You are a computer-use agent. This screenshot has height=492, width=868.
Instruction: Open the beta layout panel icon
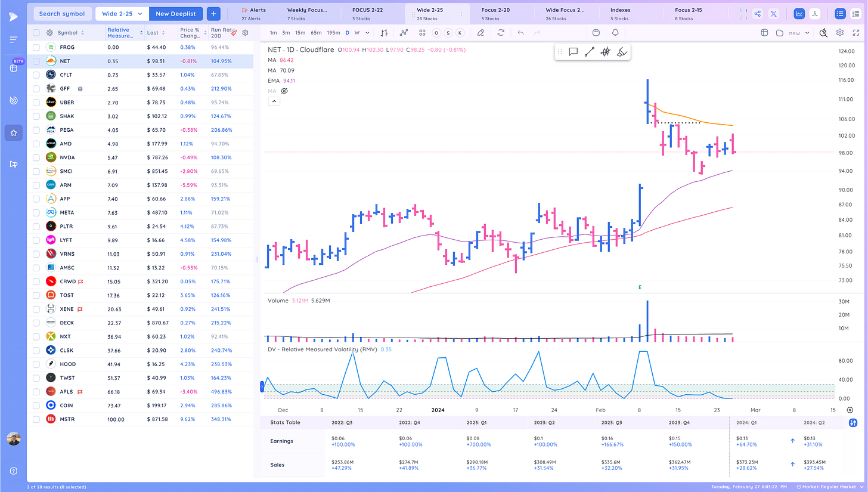click(13, 68)
